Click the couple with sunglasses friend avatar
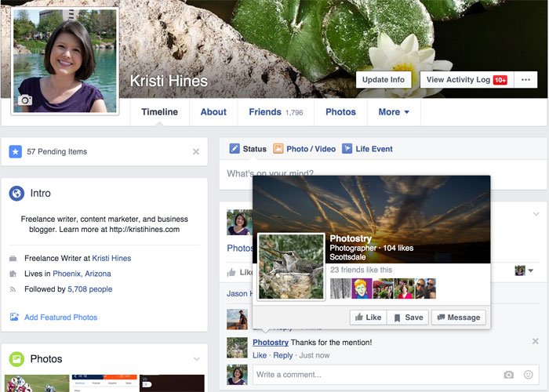 tap(425, 289)
